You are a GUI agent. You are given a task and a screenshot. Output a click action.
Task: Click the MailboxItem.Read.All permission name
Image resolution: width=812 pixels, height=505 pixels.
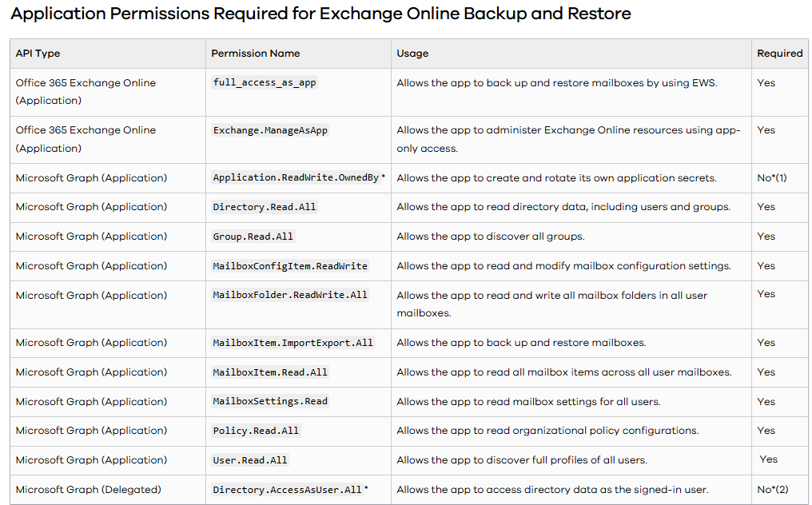pyautogui.click(x=270, y=372)
